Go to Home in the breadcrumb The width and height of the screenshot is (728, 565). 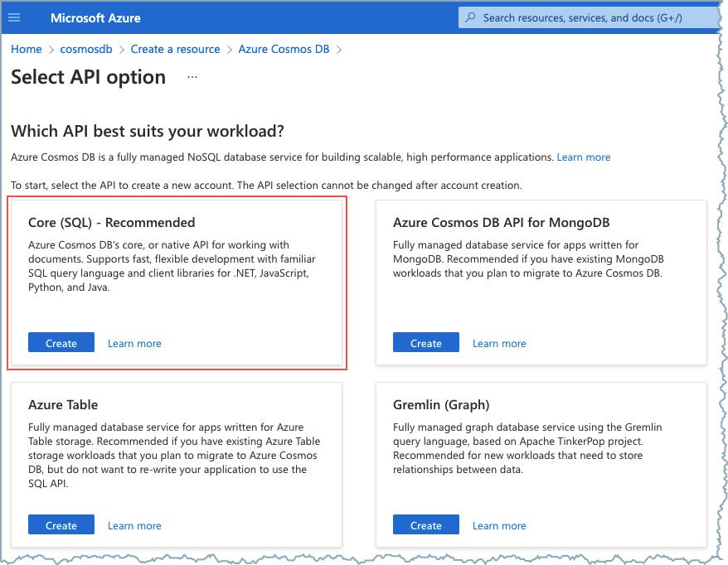[x=26, y=49]
